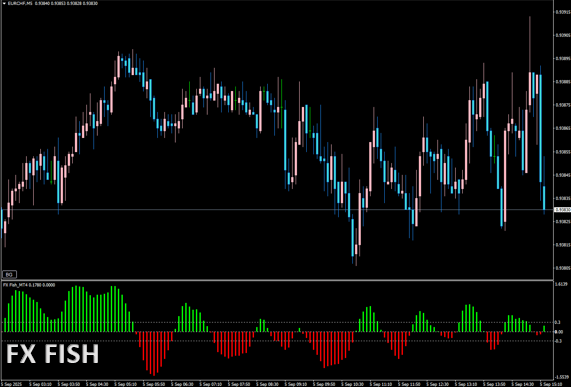
Task: Click the -0.3 indicator level label
Action: [x=558, y=341]
